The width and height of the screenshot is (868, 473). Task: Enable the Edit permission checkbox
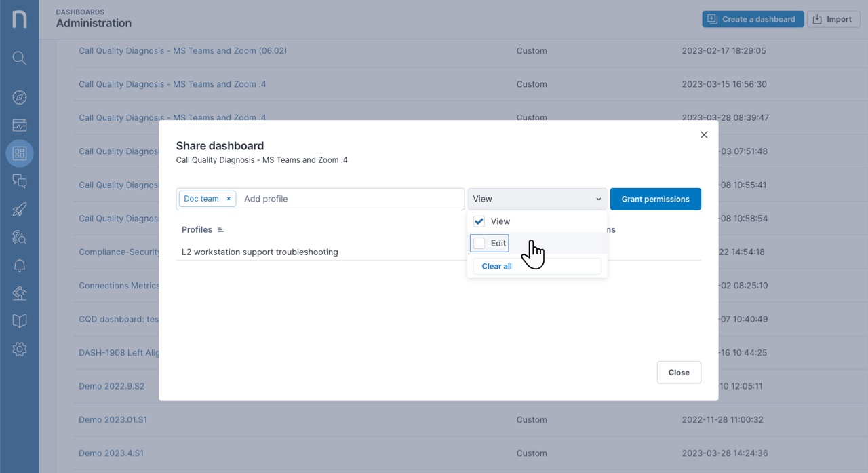pyautogui.click(x=479, y=243)
